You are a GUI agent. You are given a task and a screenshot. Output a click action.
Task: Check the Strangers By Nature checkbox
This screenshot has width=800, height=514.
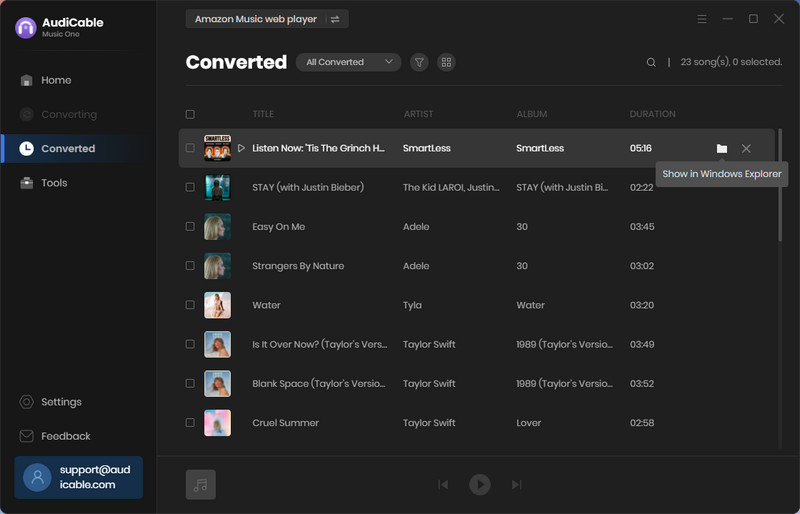point(190,266)
